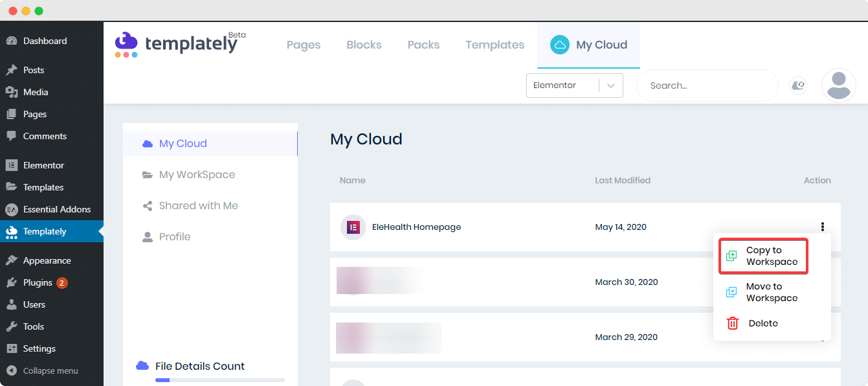This screenshot has width=868, height=386.
Task: Click the Search input field
Action: click(x=707, y=85)
